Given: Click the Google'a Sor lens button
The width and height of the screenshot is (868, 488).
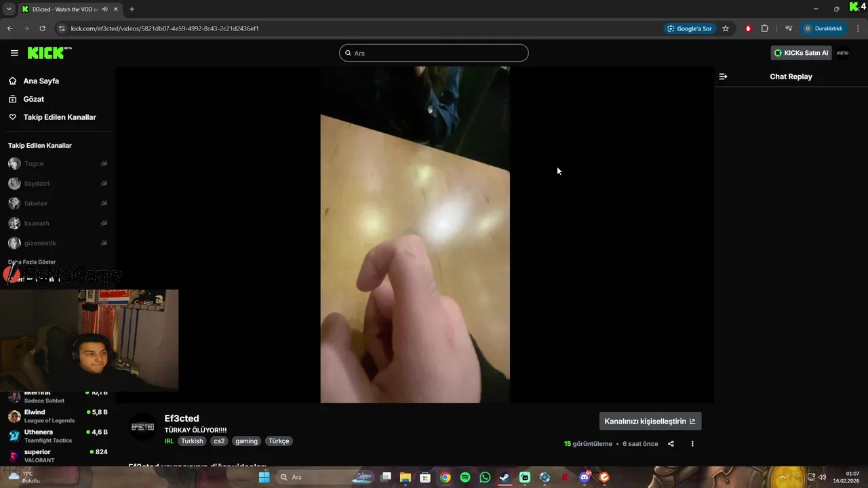Looking at the screenshot, I should (690, 28).
